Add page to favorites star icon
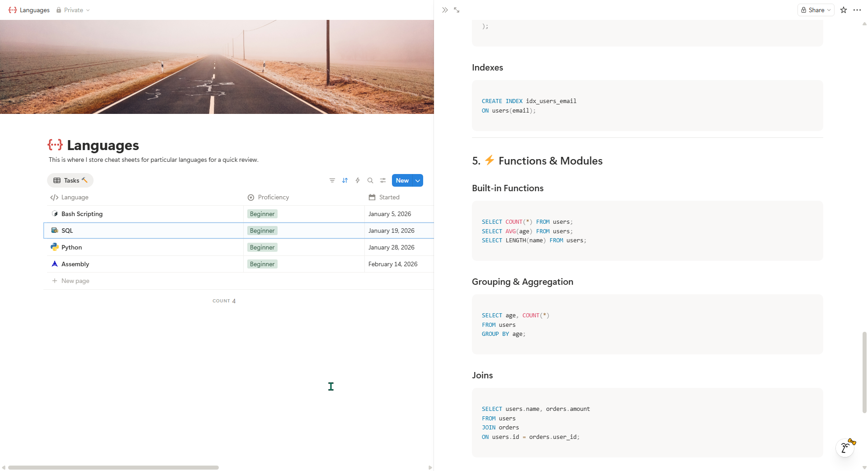 tap(844, 10)
